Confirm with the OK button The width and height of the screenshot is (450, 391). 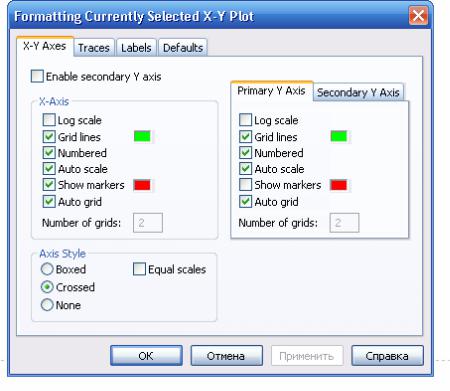146,356
